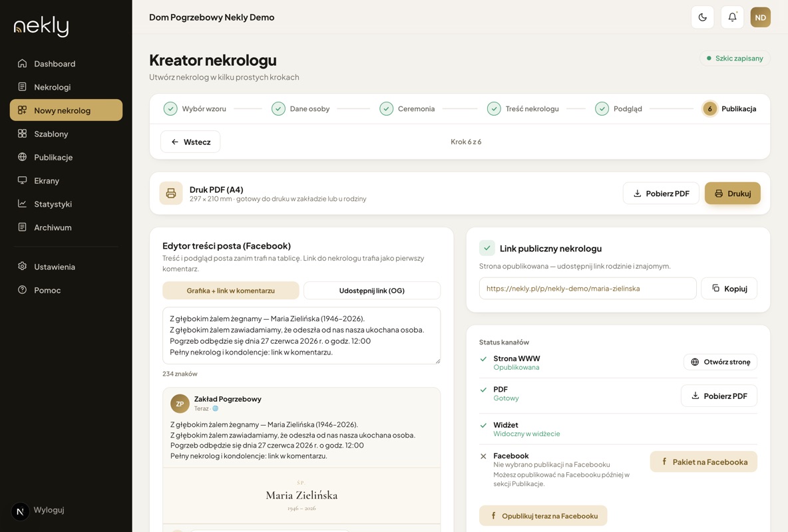Click the N avatar near Wyloguj

point(20,511)
